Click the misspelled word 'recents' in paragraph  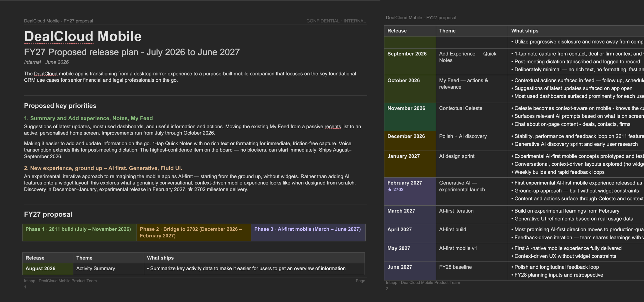click(x=333, y=127)
